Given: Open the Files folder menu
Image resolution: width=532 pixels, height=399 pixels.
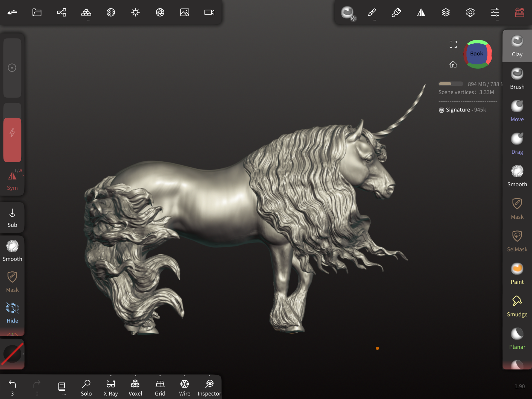Looking at the screenshot, I should click(37, 12).
